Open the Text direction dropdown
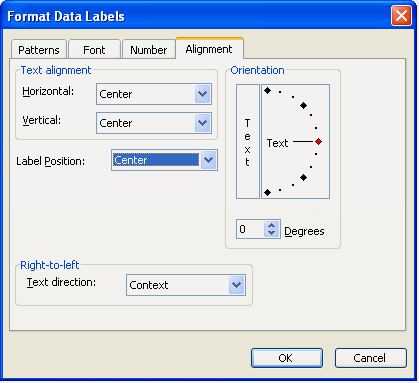419x383 pixels. tap(237, 285)
